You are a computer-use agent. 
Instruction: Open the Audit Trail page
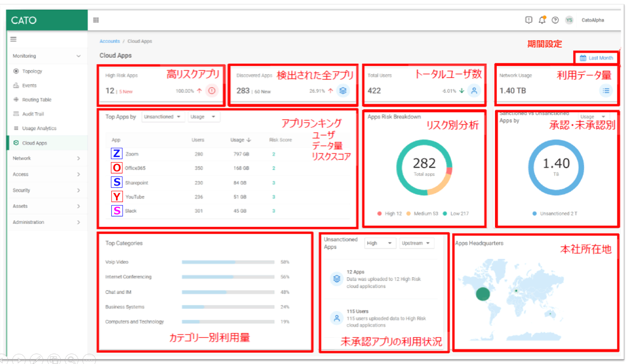click(33, 114)
